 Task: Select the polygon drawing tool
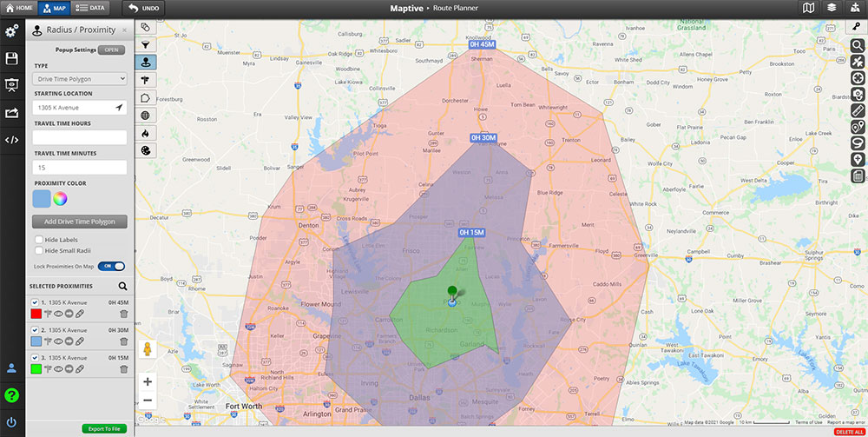pos(146,97)
